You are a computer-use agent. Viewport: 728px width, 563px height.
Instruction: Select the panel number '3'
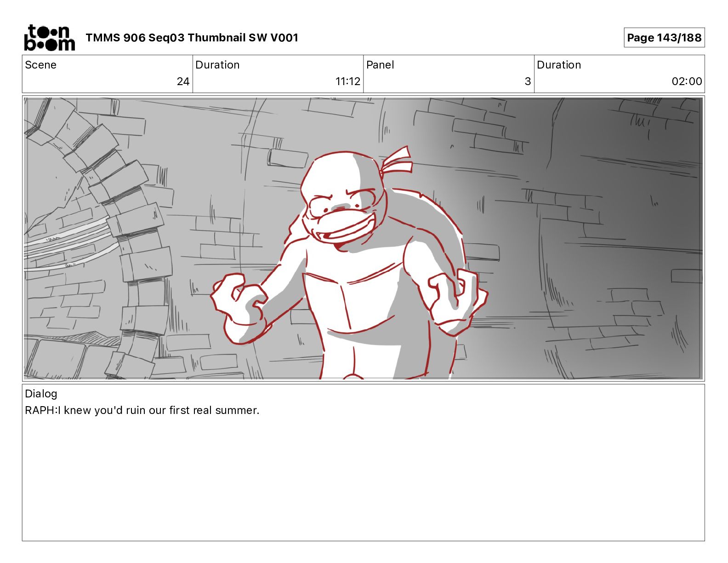528,81
